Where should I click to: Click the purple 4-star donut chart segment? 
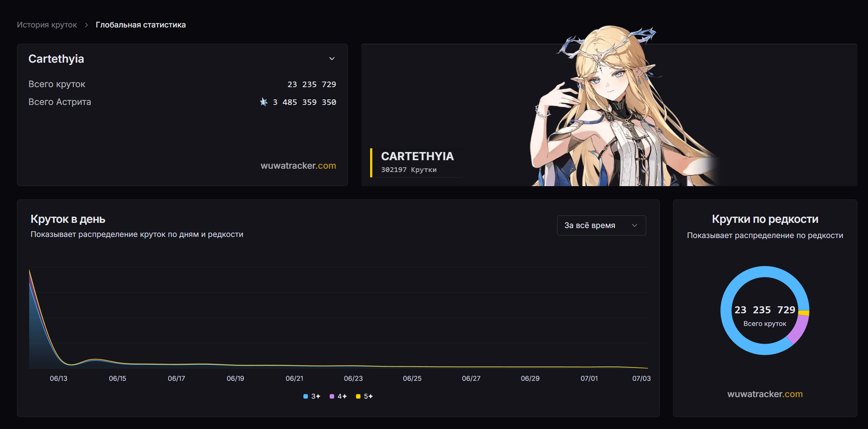pyautogui.click(x=799, y=329)
